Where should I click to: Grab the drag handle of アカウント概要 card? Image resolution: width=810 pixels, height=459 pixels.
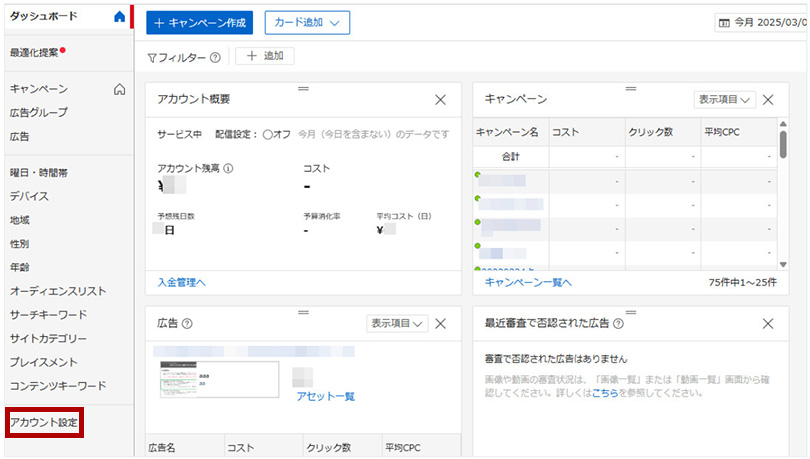[x=303, y=89]
